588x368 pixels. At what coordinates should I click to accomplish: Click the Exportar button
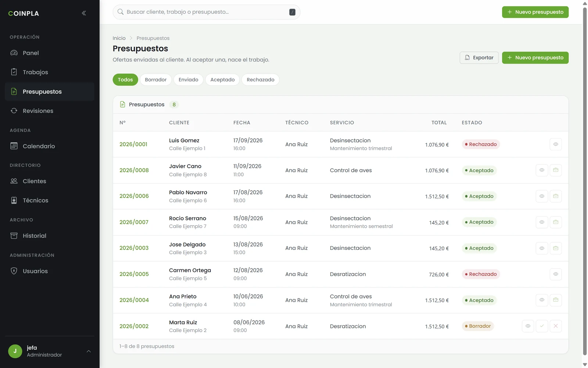pos(479,58)
